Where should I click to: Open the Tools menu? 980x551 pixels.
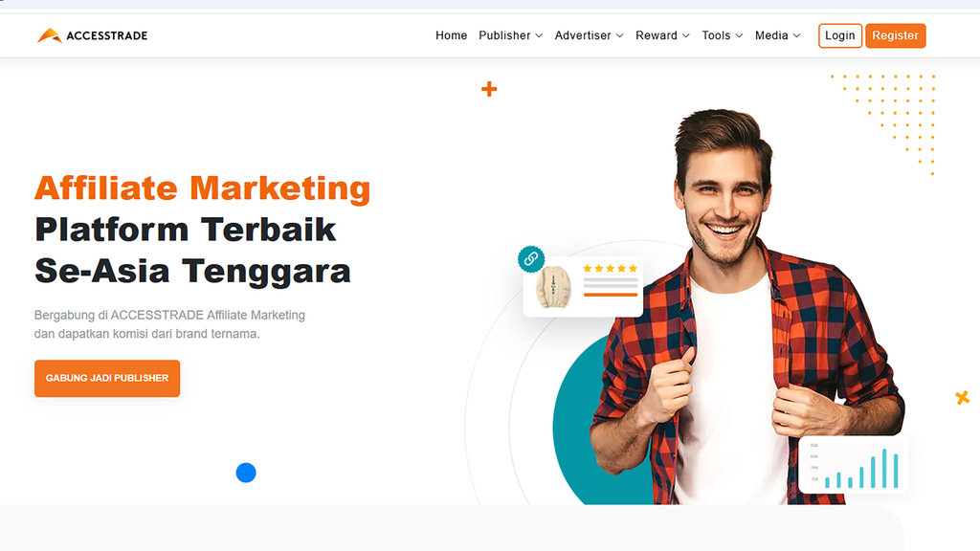722,35
